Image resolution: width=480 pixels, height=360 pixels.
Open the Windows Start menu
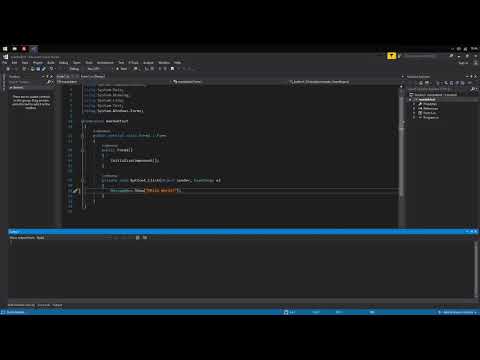pos(5,49)
